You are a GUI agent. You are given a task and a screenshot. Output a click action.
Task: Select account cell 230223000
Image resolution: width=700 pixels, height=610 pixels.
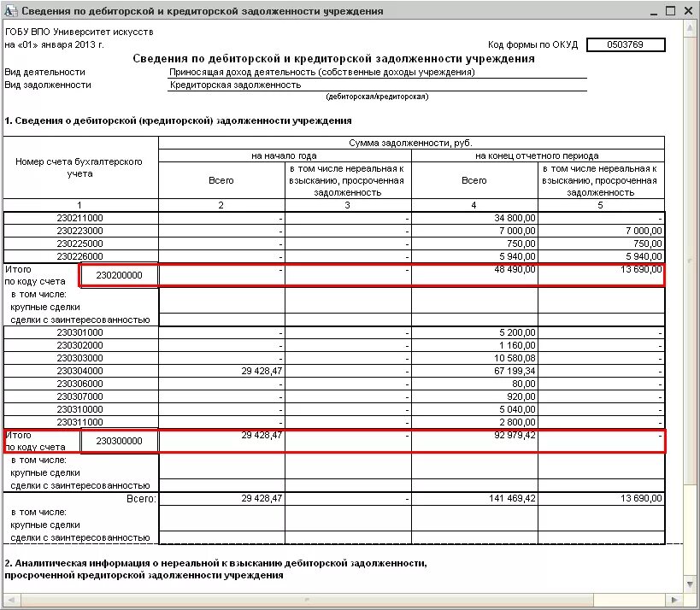pyautogui.click(x=80, y=231)
